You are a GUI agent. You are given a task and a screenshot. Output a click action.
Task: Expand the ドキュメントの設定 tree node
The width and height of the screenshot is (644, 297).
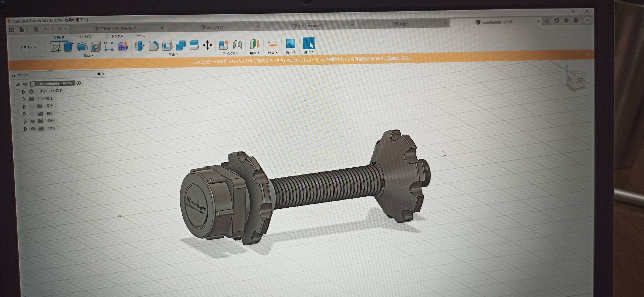[24, 91]
